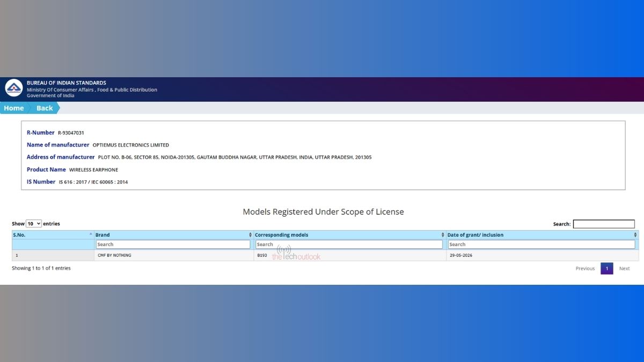Select R-Number value R-93047031

click(x=71, y=133)
